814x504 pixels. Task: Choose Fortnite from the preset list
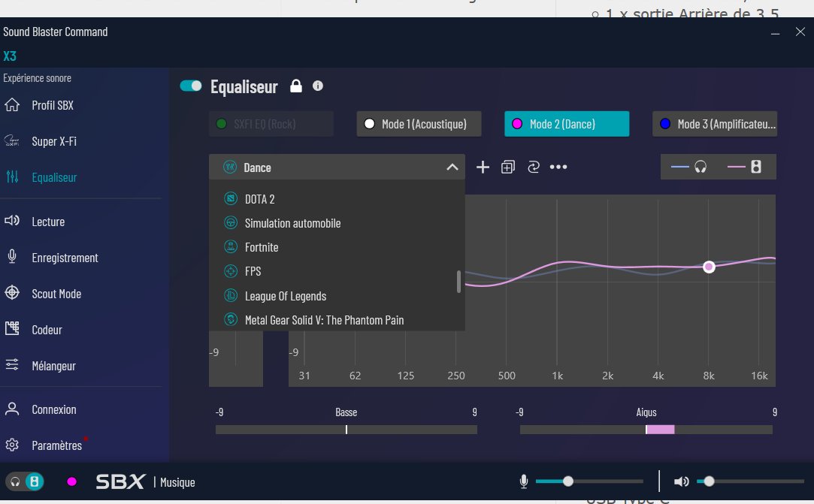point(262,247)
